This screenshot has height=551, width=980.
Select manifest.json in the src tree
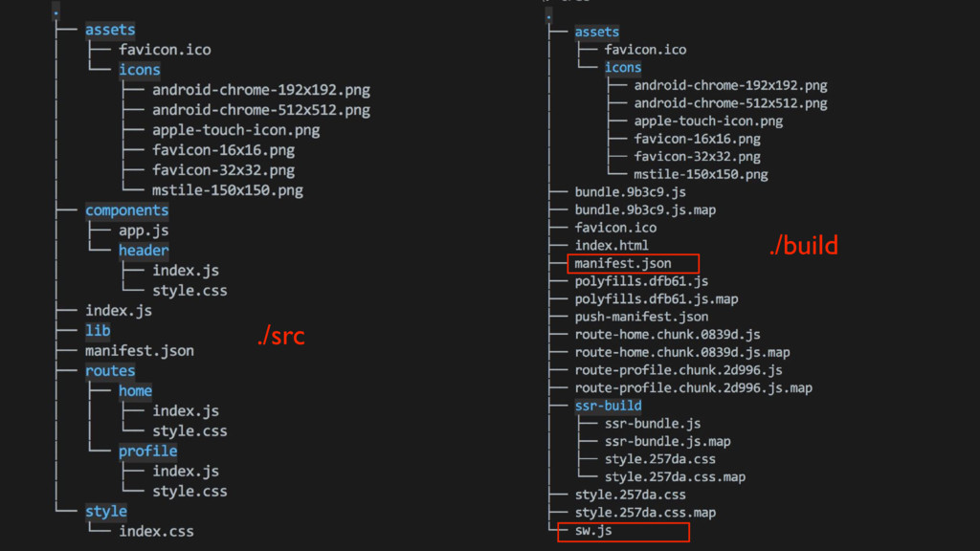pos(140,351)
